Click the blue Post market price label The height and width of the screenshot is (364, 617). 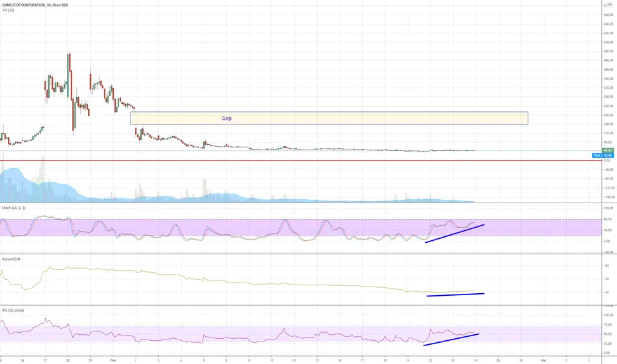[x=603, y=156]
